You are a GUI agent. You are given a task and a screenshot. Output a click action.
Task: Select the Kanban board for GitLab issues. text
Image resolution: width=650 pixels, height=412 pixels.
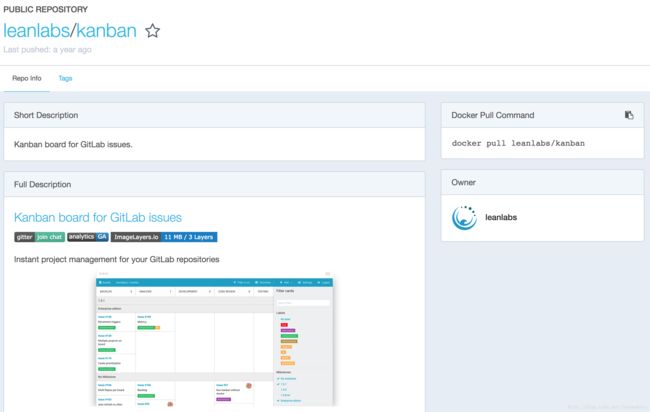(x=73, y=145)
